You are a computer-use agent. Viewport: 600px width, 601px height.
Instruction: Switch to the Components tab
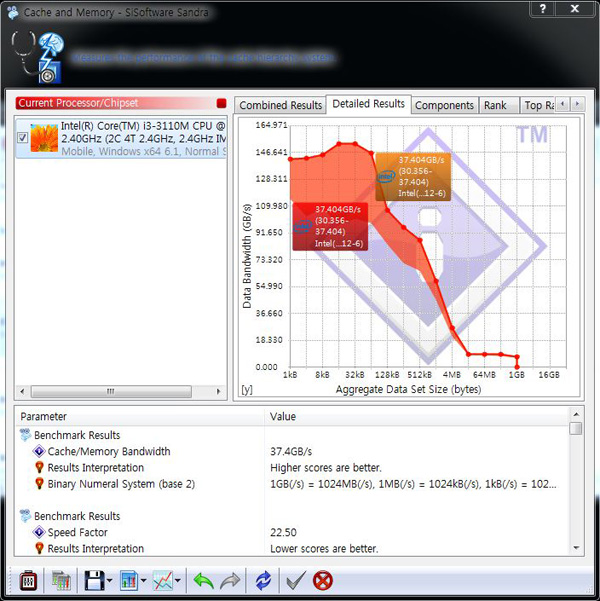[444, 105]
